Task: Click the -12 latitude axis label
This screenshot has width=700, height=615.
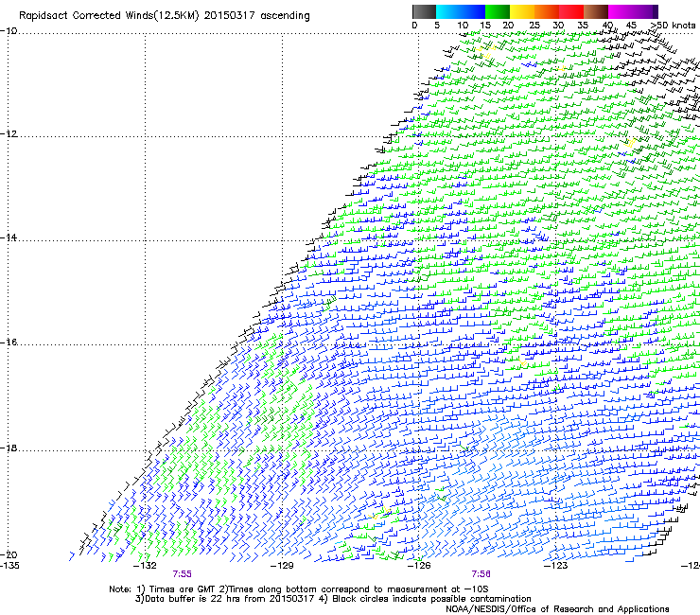Action: pos(9,134)
